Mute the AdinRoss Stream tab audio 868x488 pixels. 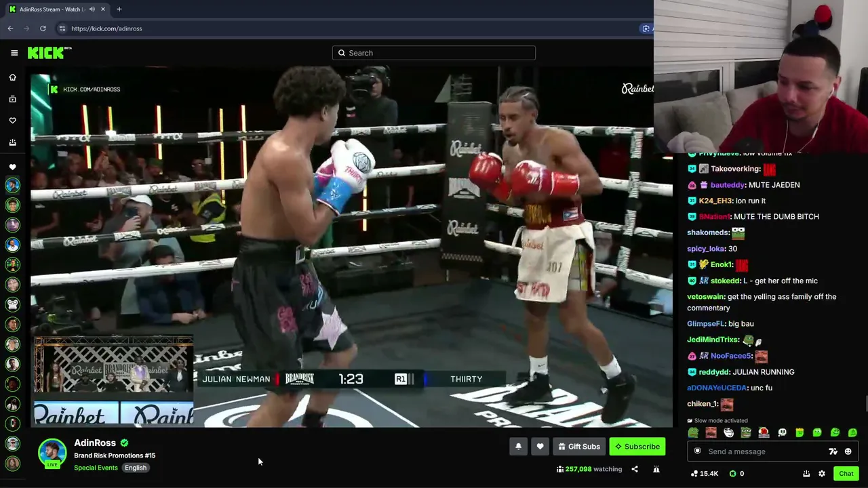(x=92, y=9)
